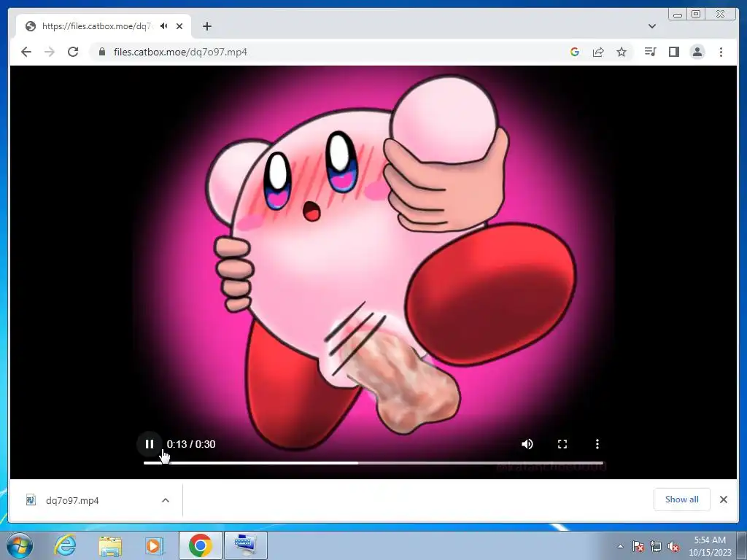The height and width of the screenshot is (560, 747).
Task: Open the Windows Start menu
Action: point(19,545)
